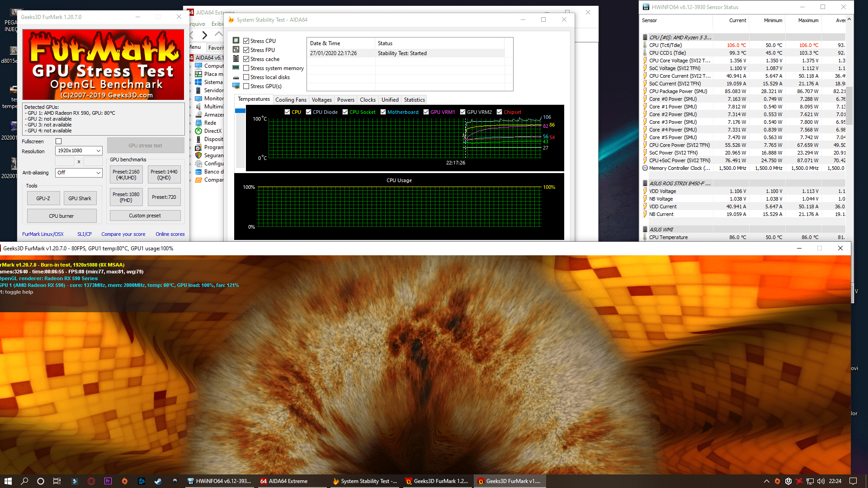
Task: Uncheck Stress FPU checkbox
Action: [246, 50]
